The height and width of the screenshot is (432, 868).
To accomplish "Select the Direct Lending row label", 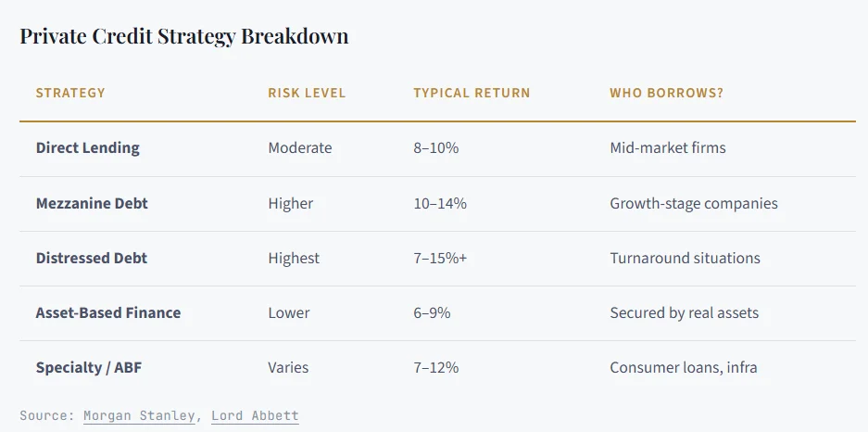I will pyautogui.click(x=88, y=147).
